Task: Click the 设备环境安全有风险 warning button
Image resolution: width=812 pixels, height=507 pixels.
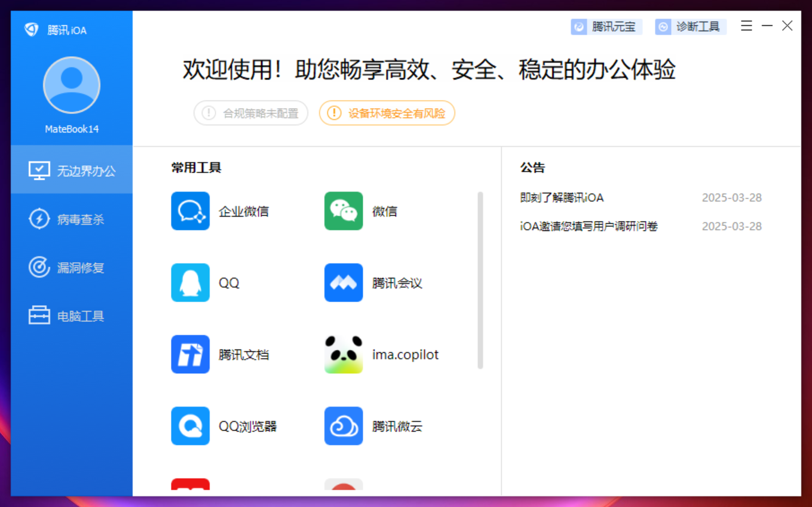Action: coord(387,113)
